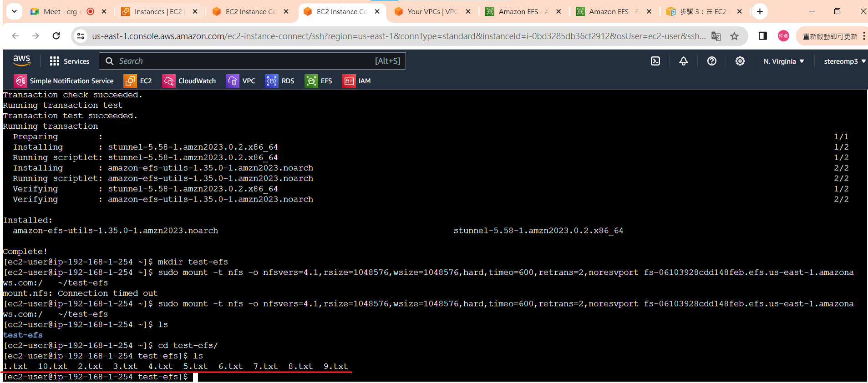Open the RDS service shortcut
868x383 pixels.
[x=280, y=81]
